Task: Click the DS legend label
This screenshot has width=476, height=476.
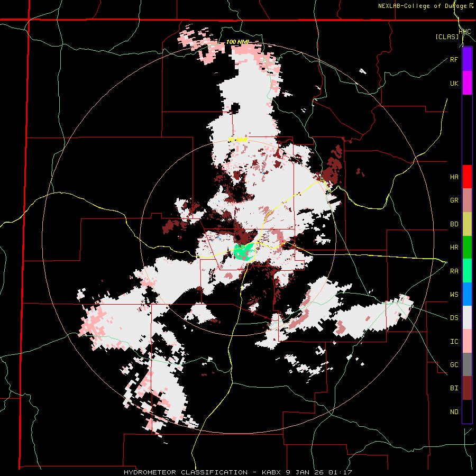Action: [454, 318]
